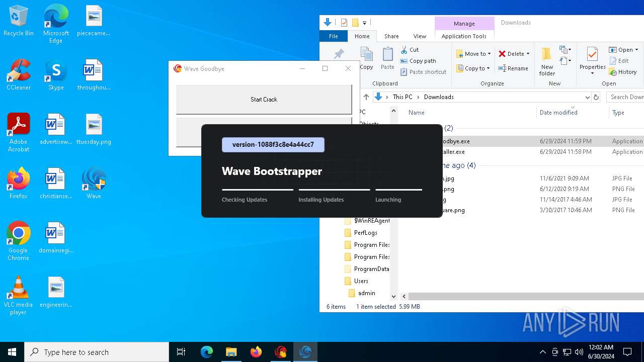Expand Properties dropdown arrow

coord(592,74)
